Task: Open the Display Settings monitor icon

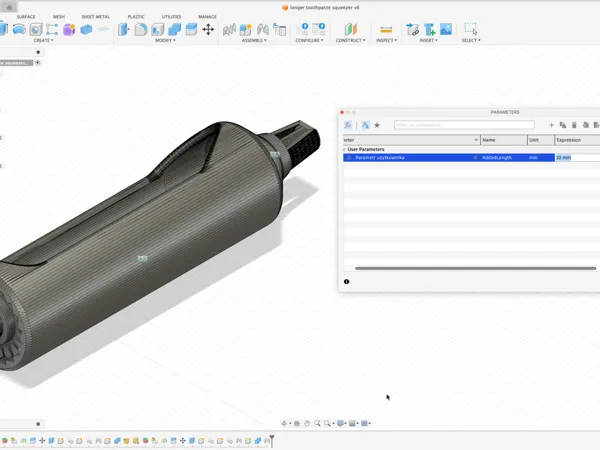Action: 340,423
